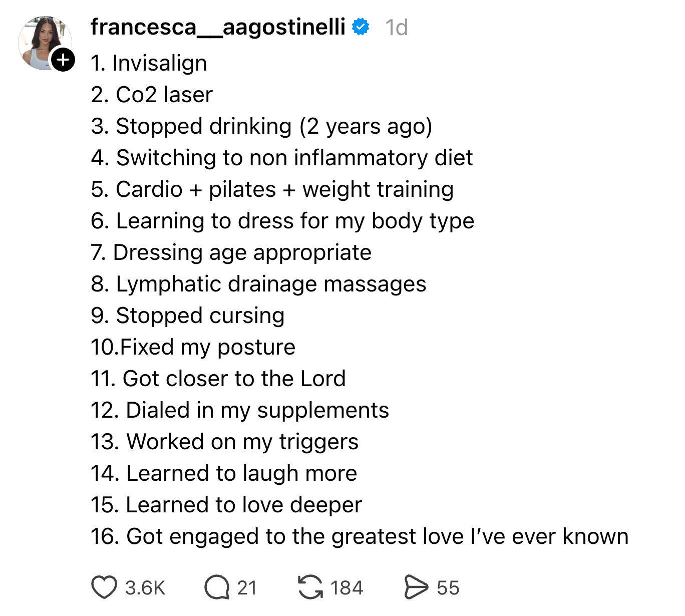Share the post with the paper plane icon
This screenshot has width=685, height=616.
click(x=416, y=587)
